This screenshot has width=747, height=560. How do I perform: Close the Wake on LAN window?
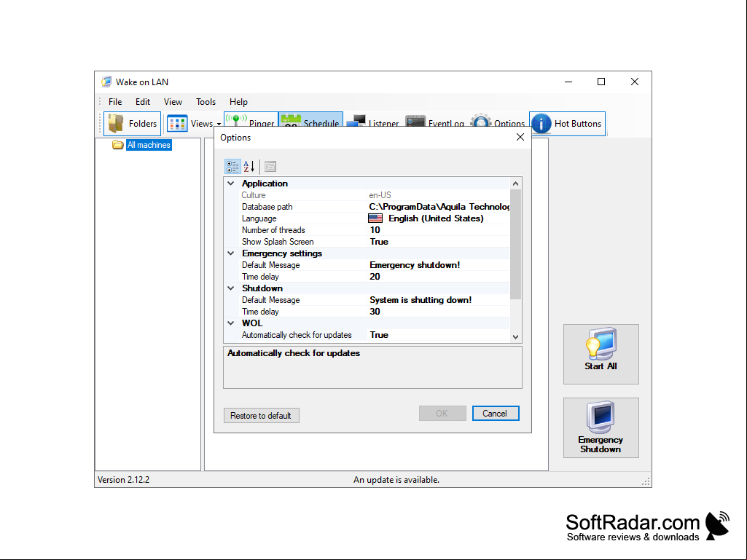click(635, 82)
